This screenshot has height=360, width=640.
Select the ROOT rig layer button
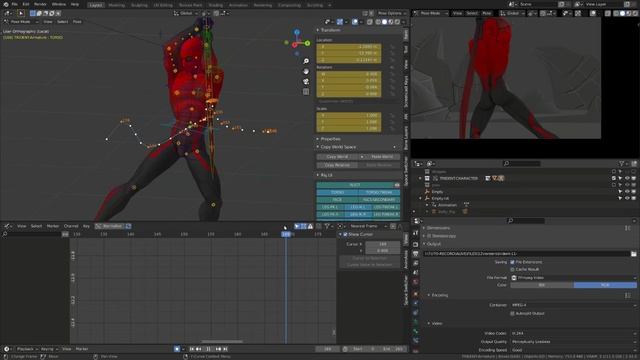(x=355, y=185)
